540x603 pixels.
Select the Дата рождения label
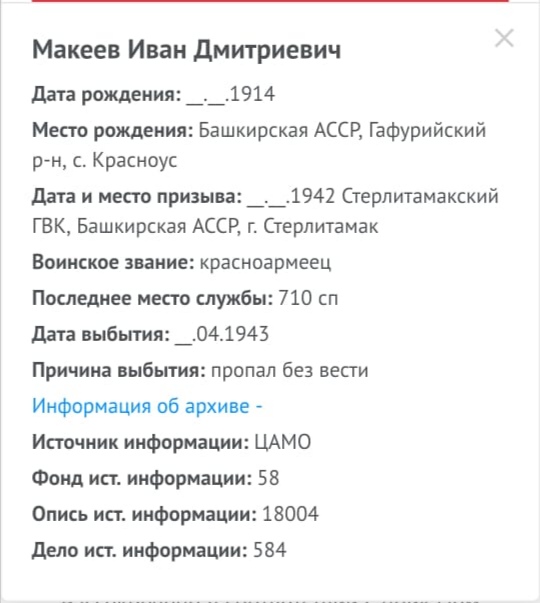point(107,95)
